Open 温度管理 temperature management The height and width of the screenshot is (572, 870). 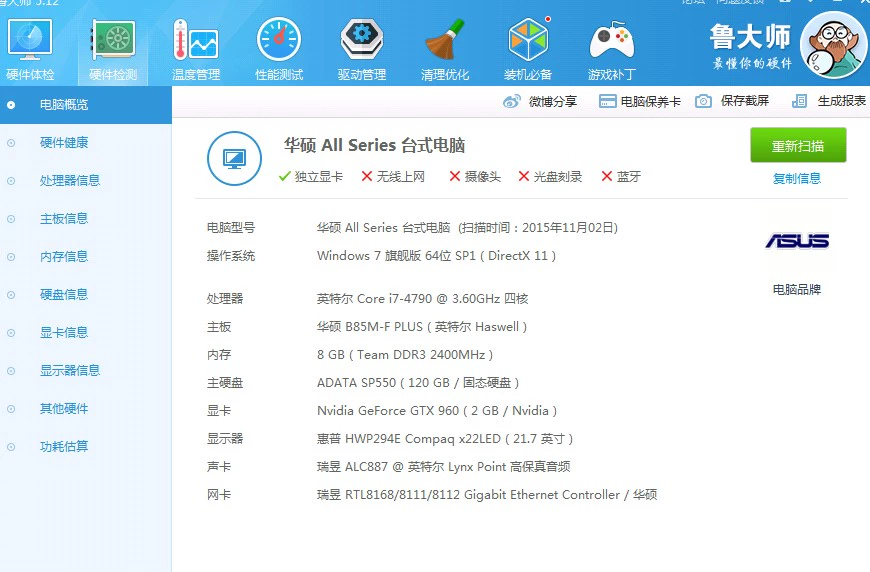click(196, 49)
